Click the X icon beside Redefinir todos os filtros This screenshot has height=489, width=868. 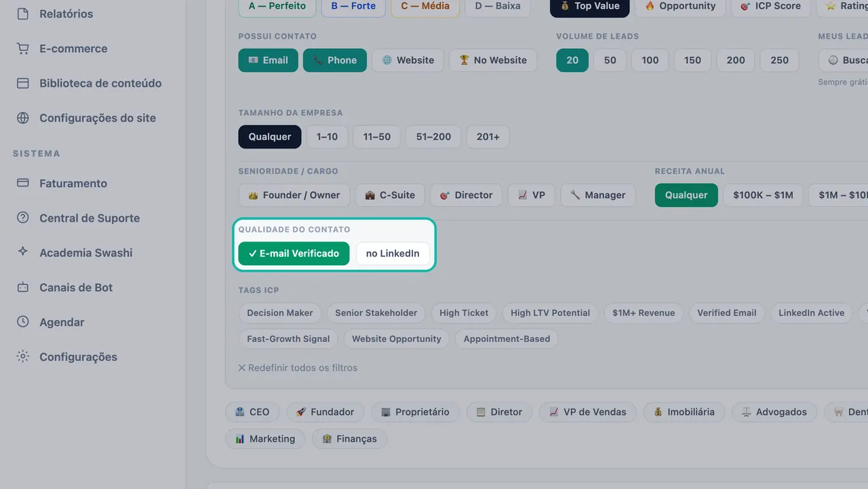pyautogui.click(x=242, y=368)
